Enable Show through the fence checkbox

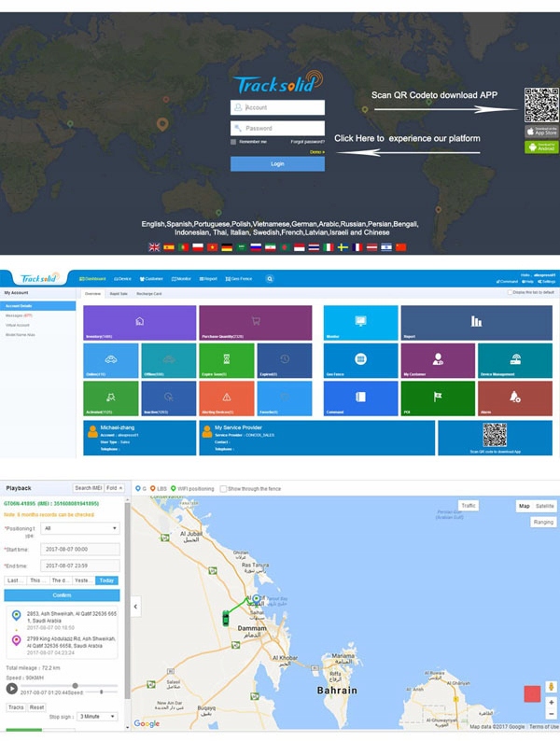coord(223,489)
